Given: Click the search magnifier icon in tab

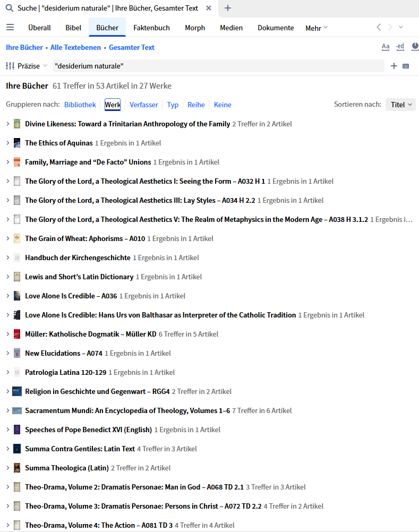Looking at the screenshot, I should click(10, 8).
